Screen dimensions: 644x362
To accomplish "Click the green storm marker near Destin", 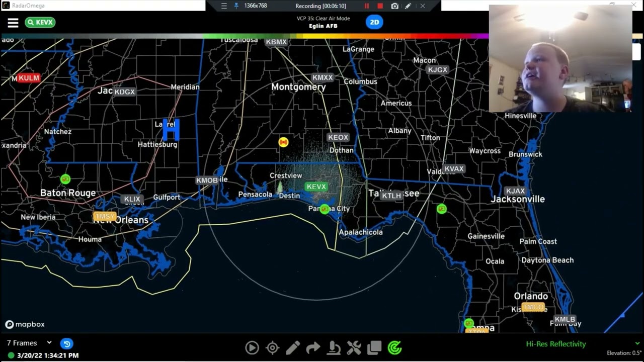I will click(280, 188).
